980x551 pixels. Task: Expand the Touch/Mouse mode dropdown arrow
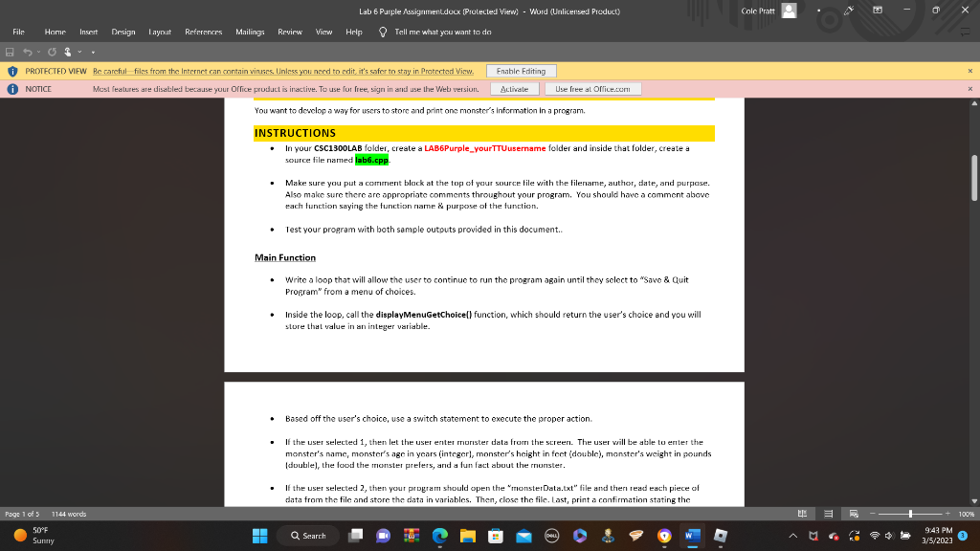(x=78, y=54)
